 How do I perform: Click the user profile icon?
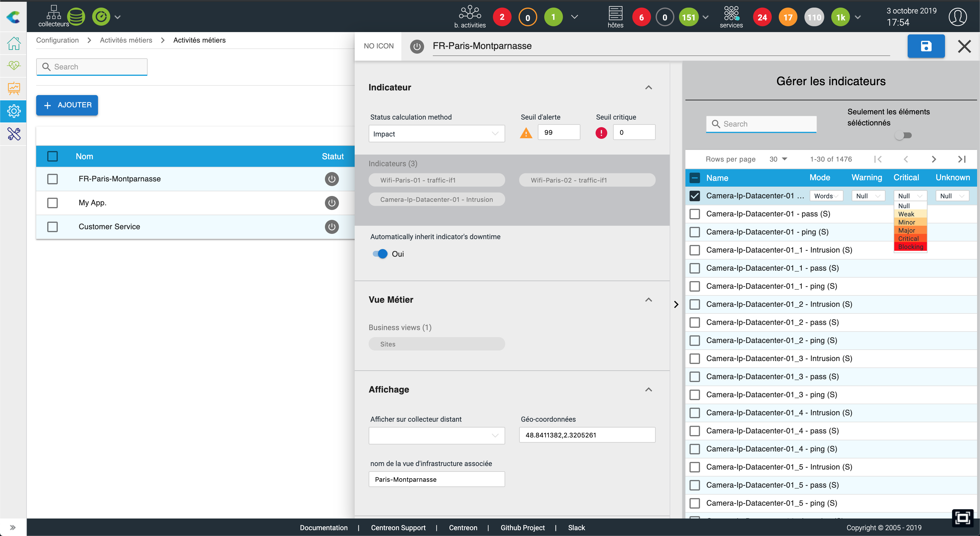click(x=957, y=17)
